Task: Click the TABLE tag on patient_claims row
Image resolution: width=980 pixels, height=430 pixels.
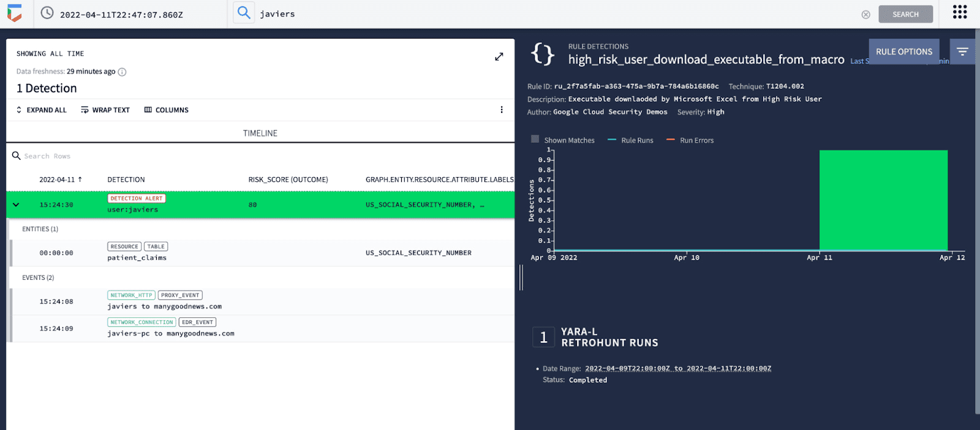Action: pos(156,246)
